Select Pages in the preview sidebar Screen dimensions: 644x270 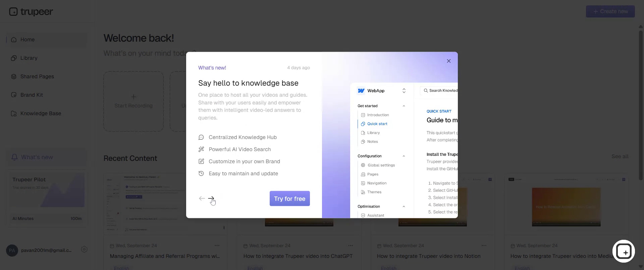[x=370, y=174]
